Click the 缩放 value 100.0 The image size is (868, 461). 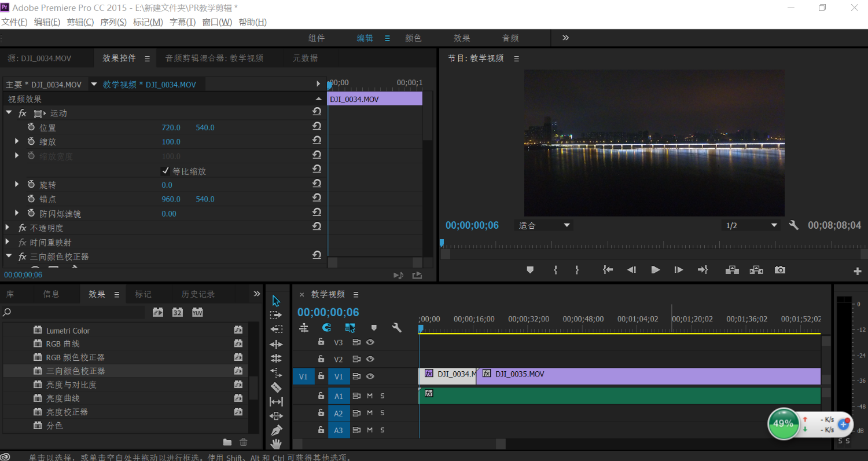click(x=171, y=142)
